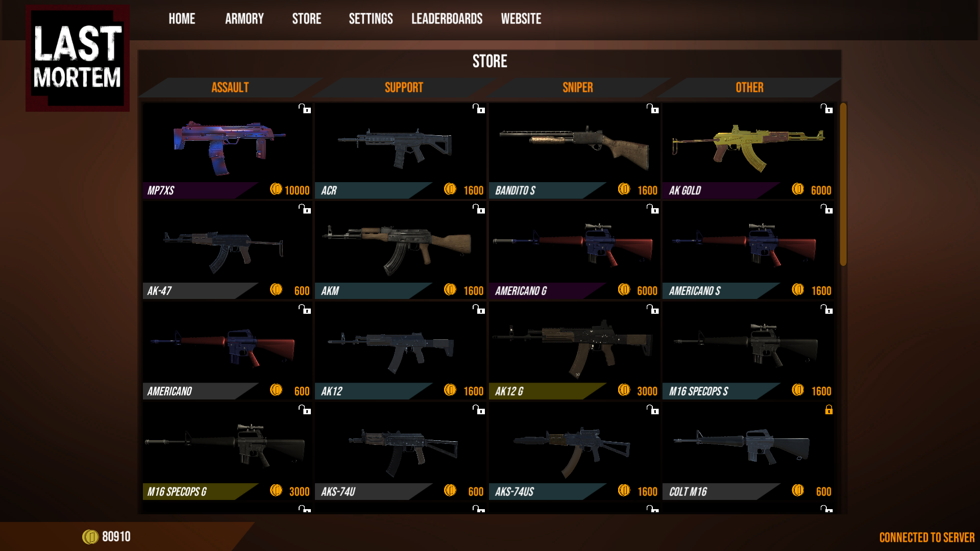Switch to the Other category tab
Viewport: 980px width, 551px height.
tap(749, 88)
